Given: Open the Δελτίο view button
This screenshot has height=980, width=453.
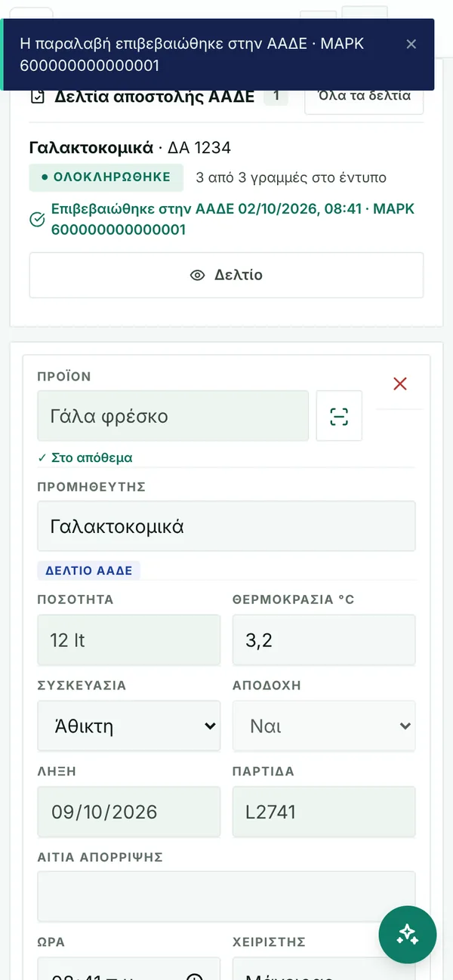Looking at the screenshot, I should [x=226, y=275].
